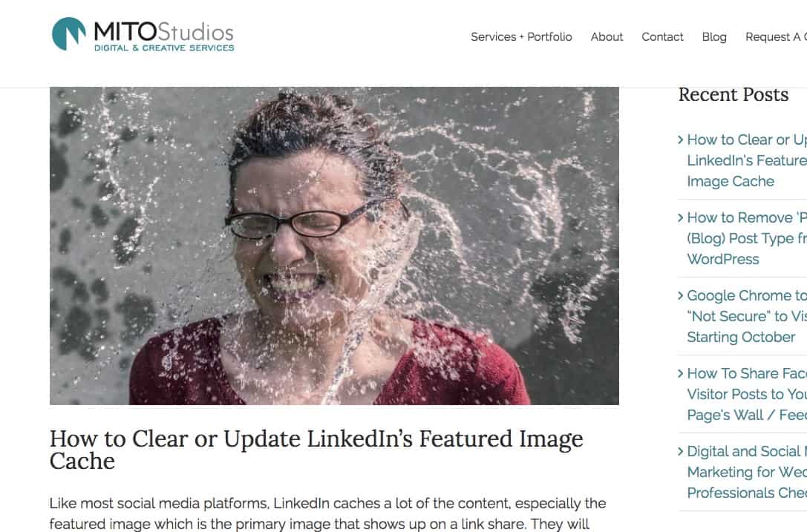The image size is (807, 532).
Task: Open How To Share Facebook Visitor Posts link
Action: click(x=747, y=394)
